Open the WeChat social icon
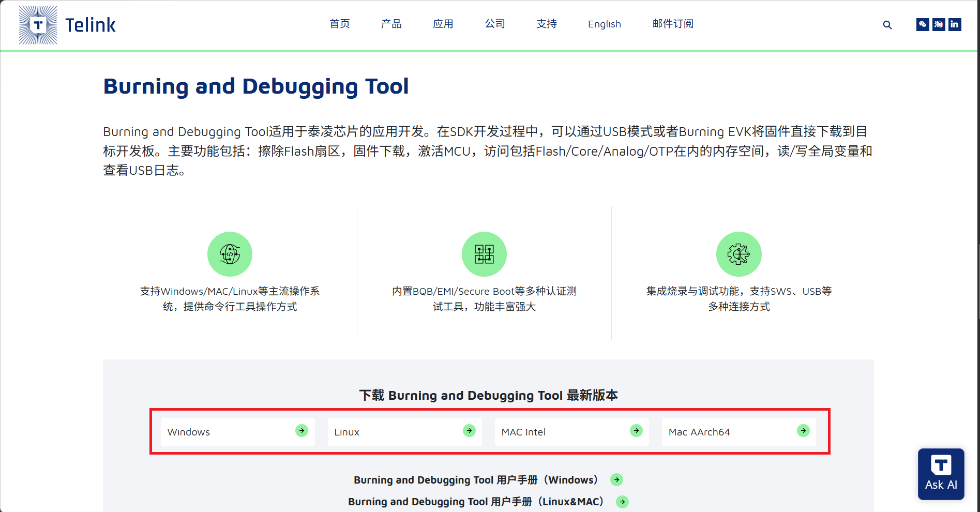Image resolution: width=980 pixels, height=512 pixels. point(923,24)
